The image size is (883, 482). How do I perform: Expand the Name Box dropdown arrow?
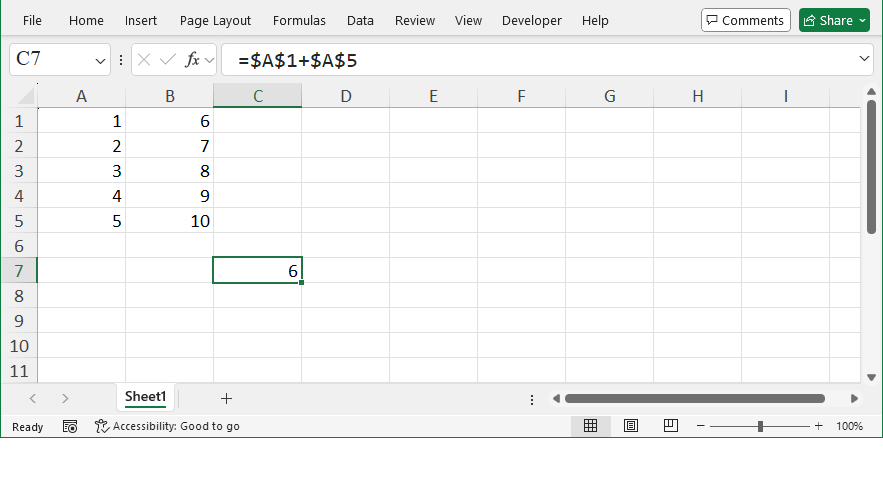point(100,60)
